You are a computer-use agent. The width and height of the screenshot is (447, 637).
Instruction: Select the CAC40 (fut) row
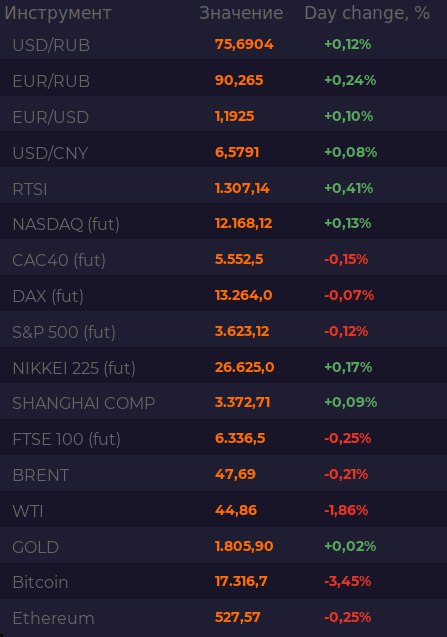(224, 259)
